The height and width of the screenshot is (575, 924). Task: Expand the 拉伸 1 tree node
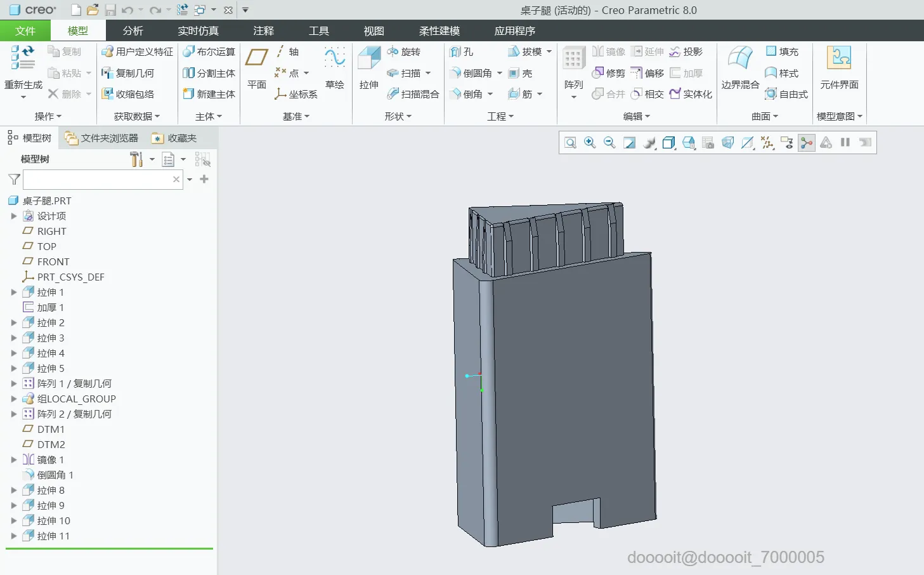point(14,293)
